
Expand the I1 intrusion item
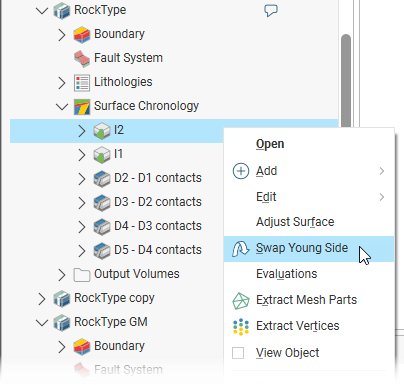pyautogui.click(x=82, y=155)
